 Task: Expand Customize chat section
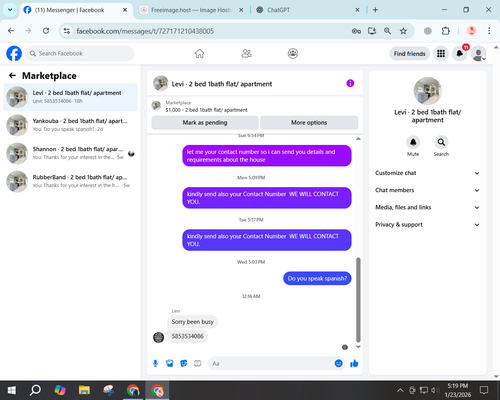coord(428,173)
